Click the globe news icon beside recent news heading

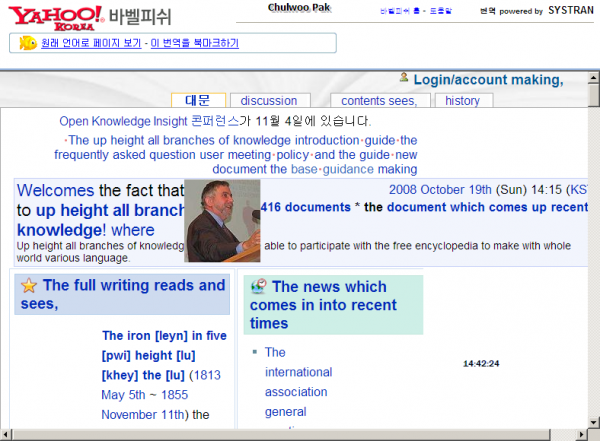click(x=259, y=286)
